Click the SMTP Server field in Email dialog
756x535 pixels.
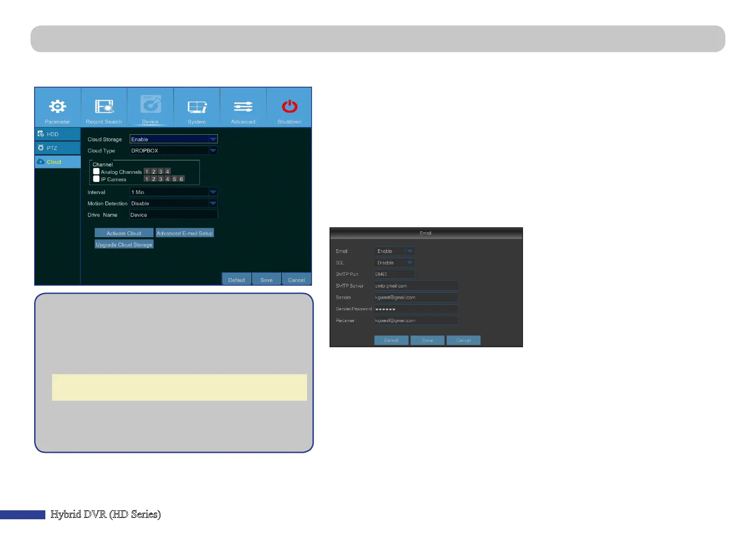[416, 286]
